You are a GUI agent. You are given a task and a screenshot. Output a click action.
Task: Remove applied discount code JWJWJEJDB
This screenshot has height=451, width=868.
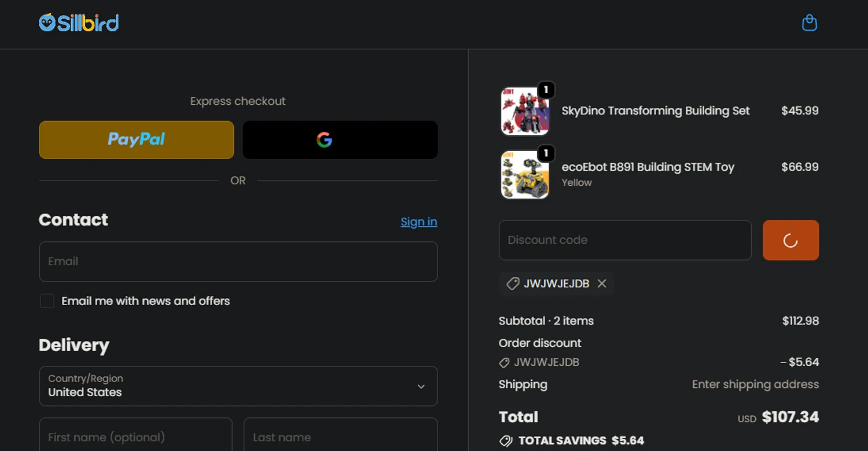[602, 284]
